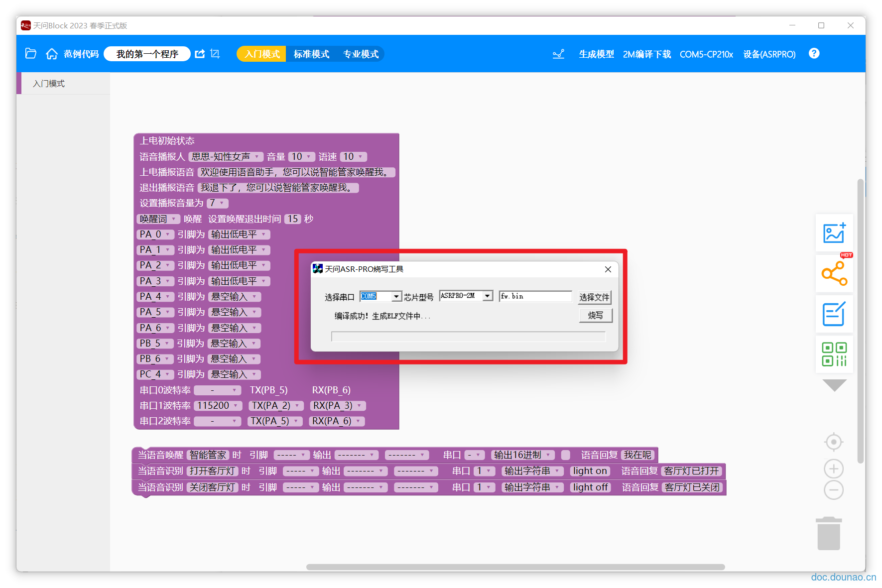Open the PA_0 pin dropdown
Image resolution: width=882 pixels, height=588 pixels.
[x=155, y=235]
